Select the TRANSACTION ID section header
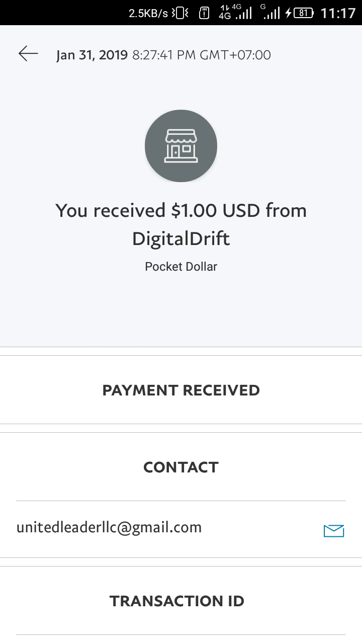The height and width of the screenshot is (644, 362). [177, 601]
